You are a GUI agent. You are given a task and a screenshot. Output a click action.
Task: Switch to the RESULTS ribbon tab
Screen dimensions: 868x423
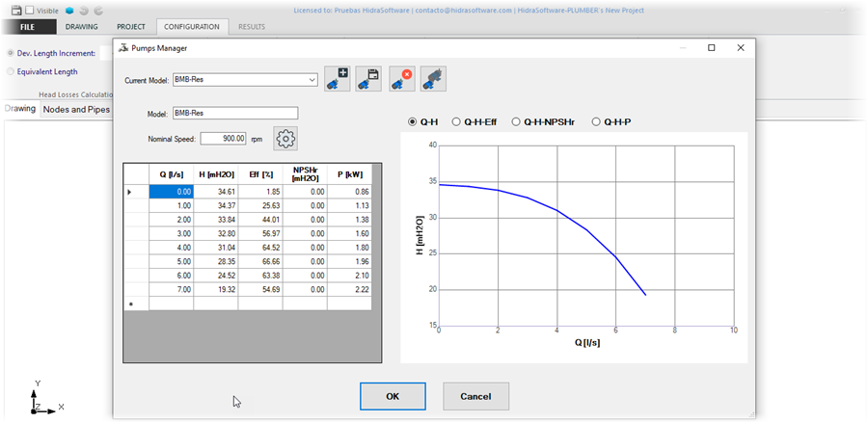(252, 27)
